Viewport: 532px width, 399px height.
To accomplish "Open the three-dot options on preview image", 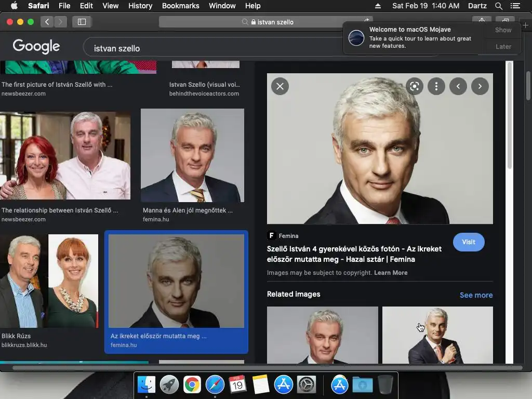I will [436, 86].
